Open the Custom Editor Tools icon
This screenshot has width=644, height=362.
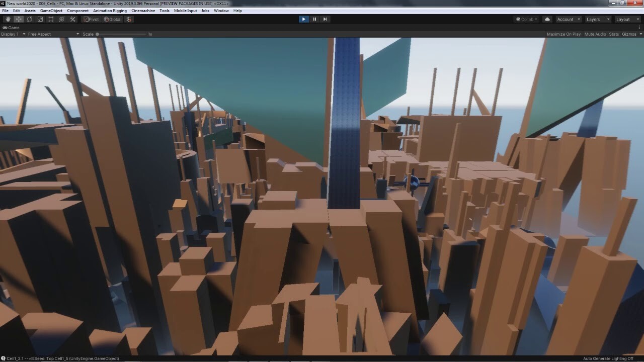click(x=72, y=19)
